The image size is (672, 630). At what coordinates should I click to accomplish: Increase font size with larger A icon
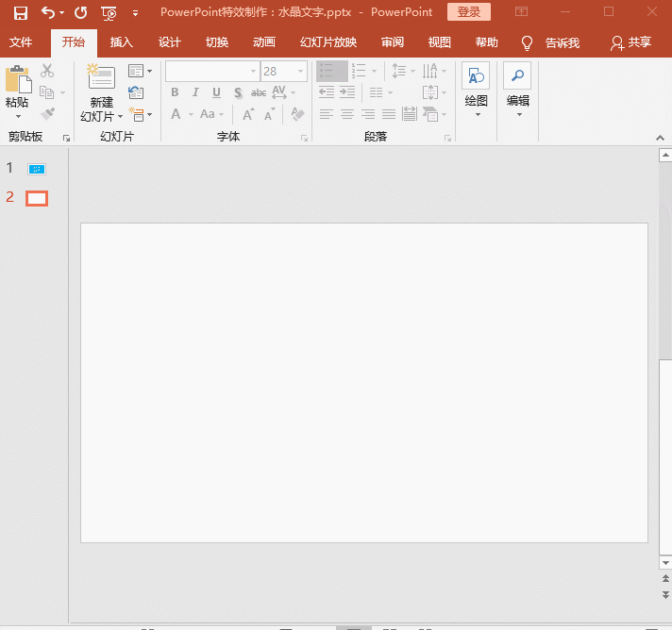pyautogui.click(x=248, y=114)
